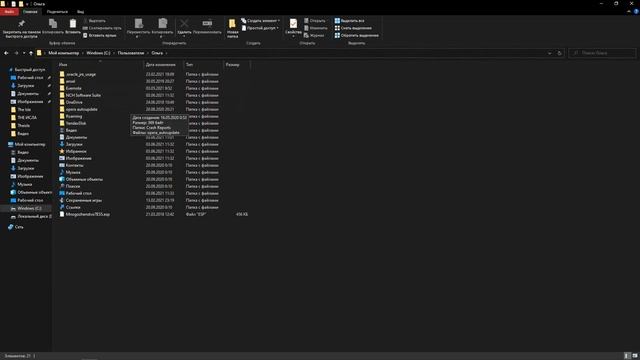Select Вырезать (Cut) in the ribbon

tap(94, 20)
